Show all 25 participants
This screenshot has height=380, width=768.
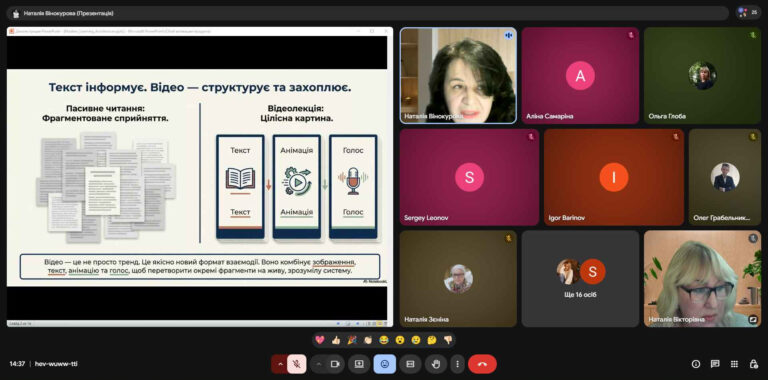click(x=749, y=12)
